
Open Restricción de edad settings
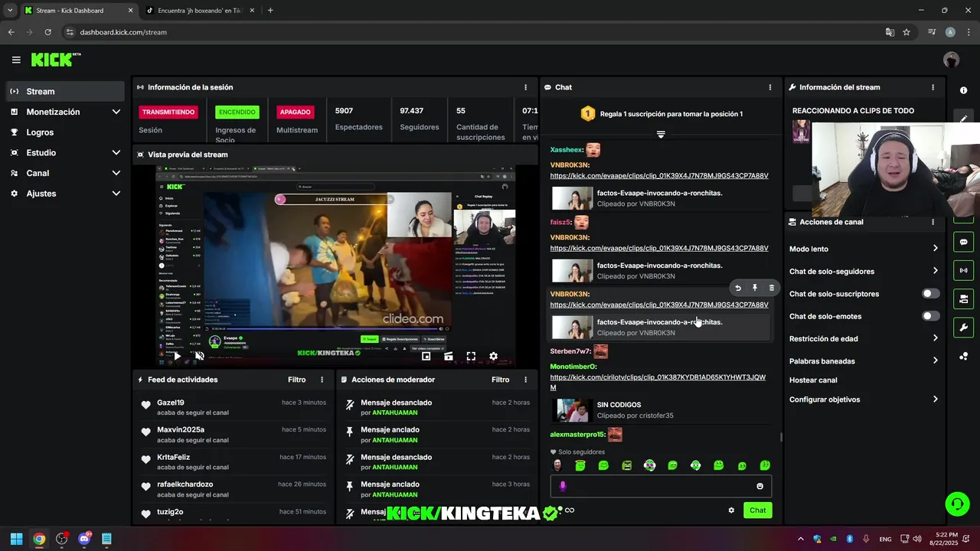click(864, 338)
